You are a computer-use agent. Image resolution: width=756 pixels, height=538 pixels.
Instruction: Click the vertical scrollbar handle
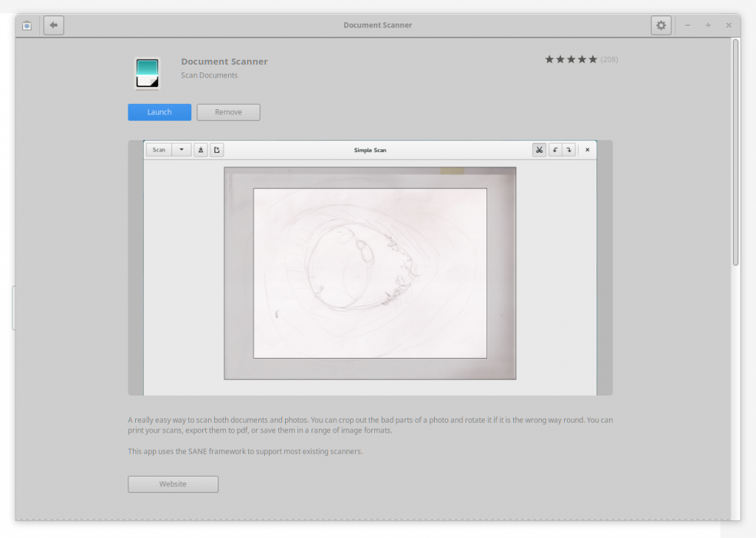click(x=735, y=152)
